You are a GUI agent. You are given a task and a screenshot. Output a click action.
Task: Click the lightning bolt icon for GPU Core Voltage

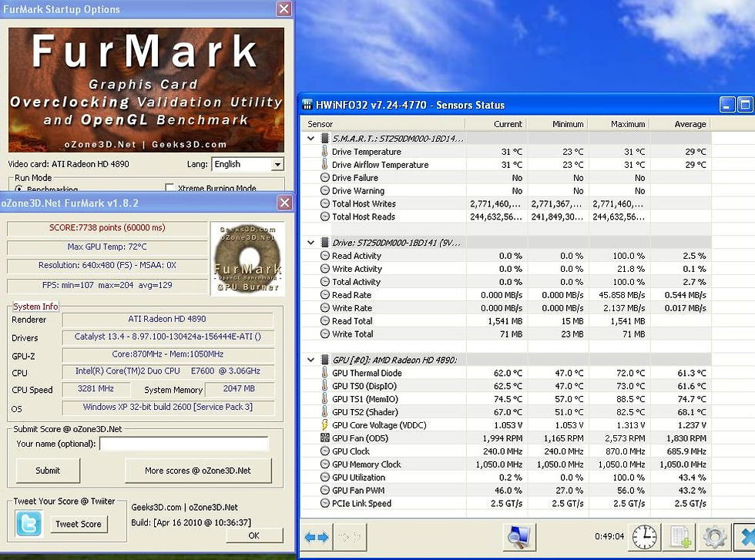325,424
